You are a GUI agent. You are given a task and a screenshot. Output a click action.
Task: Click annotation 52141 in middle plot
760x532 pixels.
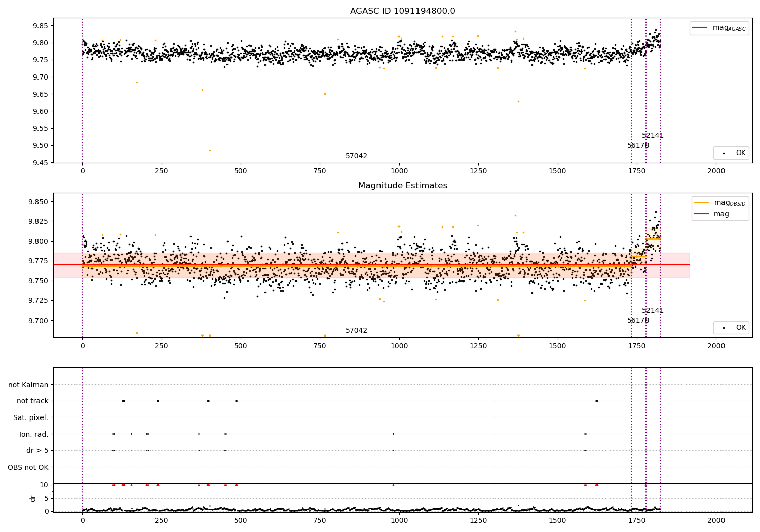(x=653, y=311)
